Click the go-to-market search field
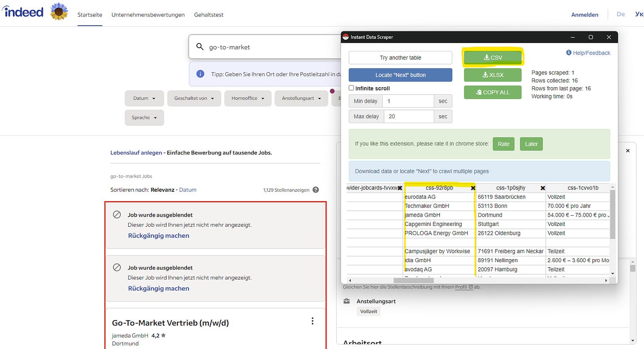 click(x=265, y=47)
